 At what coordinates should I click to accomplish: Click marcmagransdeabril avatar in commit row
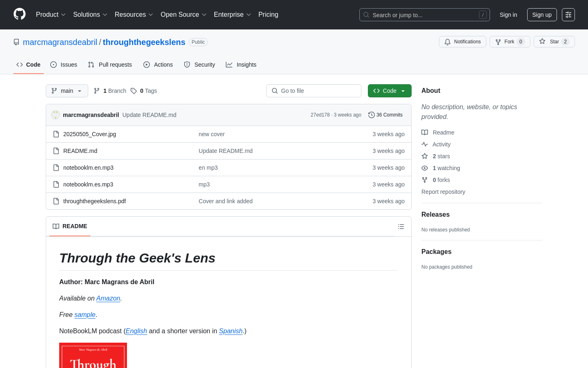click(56, 115)
